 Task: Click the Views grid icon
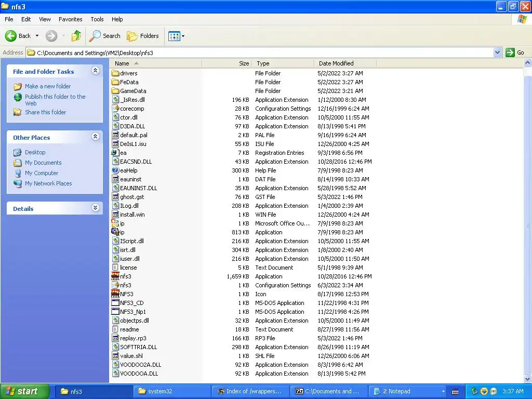pos(174,36)
